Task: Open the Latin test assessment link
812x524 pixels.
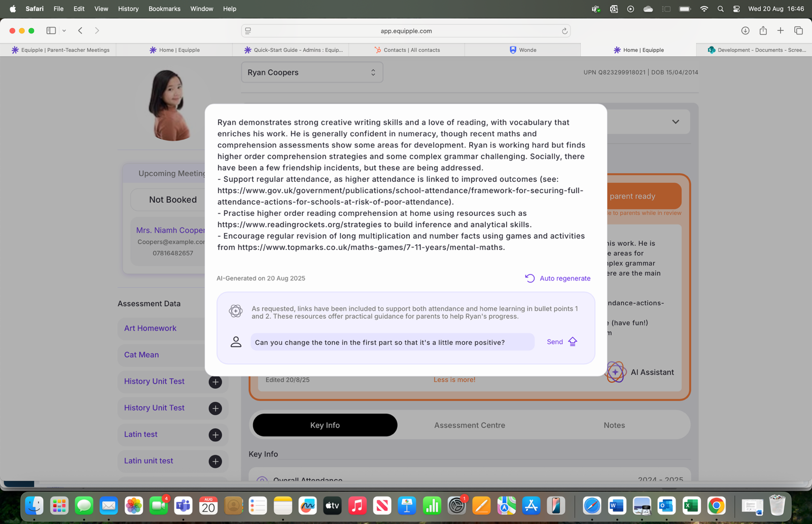Action: [140, 434]
